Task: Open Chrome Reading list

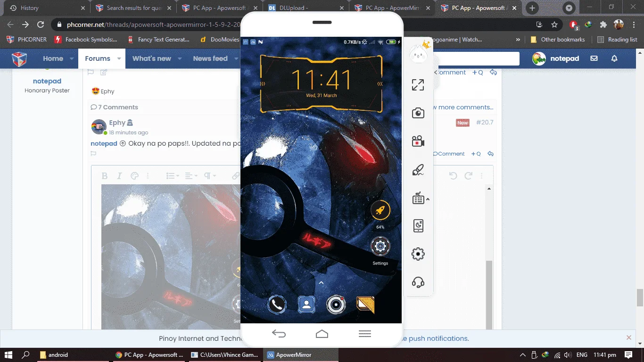Action: [617, 40]
